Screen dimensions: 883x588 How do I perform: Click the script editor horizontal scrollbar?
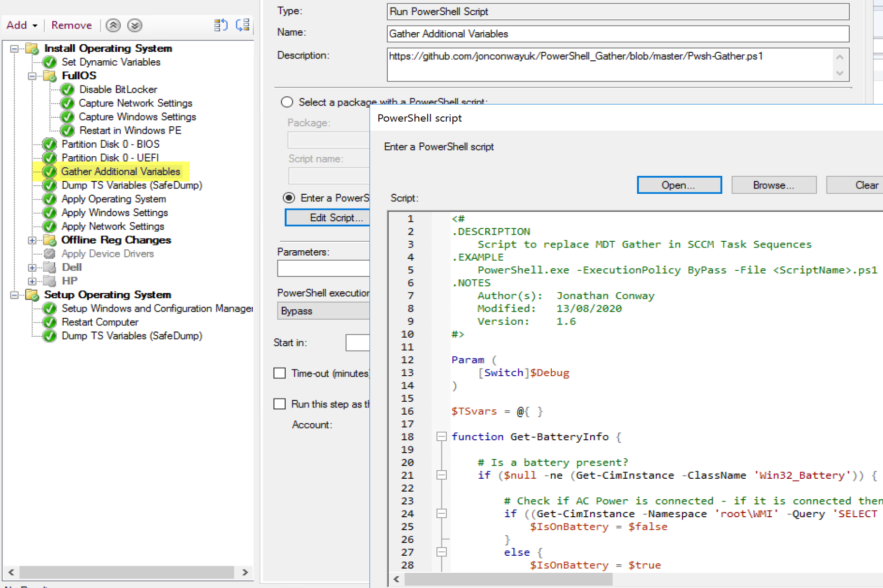pos(509,579)
